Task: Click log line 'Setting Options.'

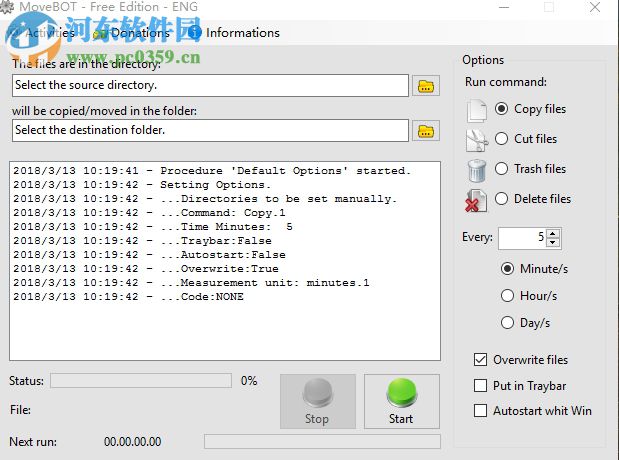Action: [x=142, y=185]
